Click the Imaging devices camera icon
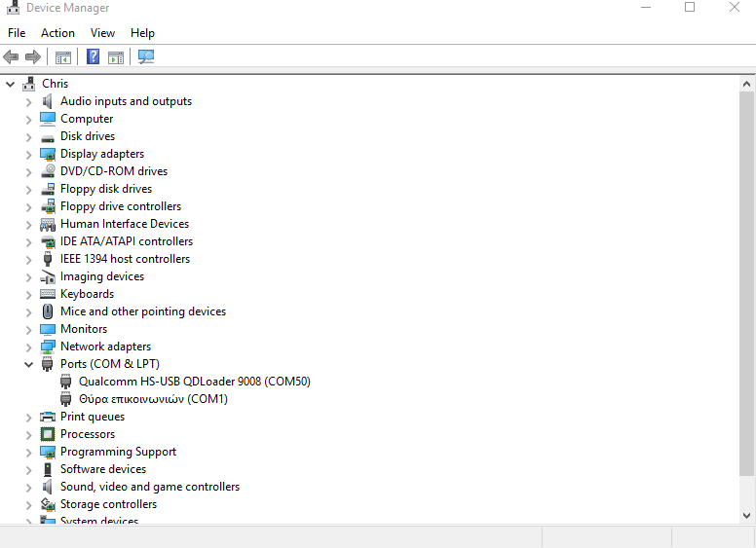This screenshot has width=756, height=548. click(x=47, y=276)
